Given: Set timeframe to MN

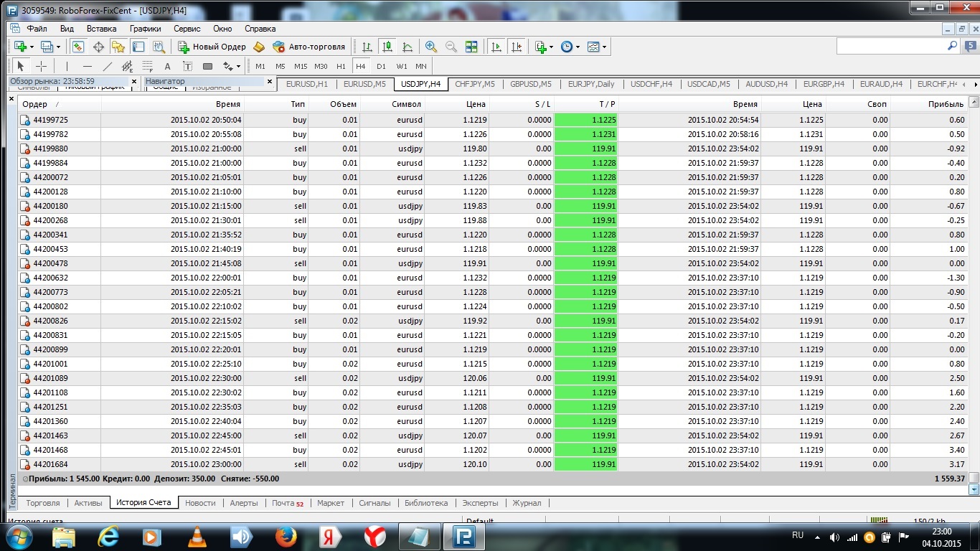Looking at the screenshot, I should (421, 66).
